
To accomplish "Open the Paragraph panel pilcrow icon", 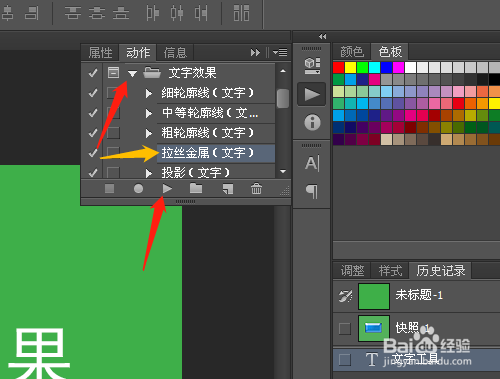I will click(x=312, y=191).
